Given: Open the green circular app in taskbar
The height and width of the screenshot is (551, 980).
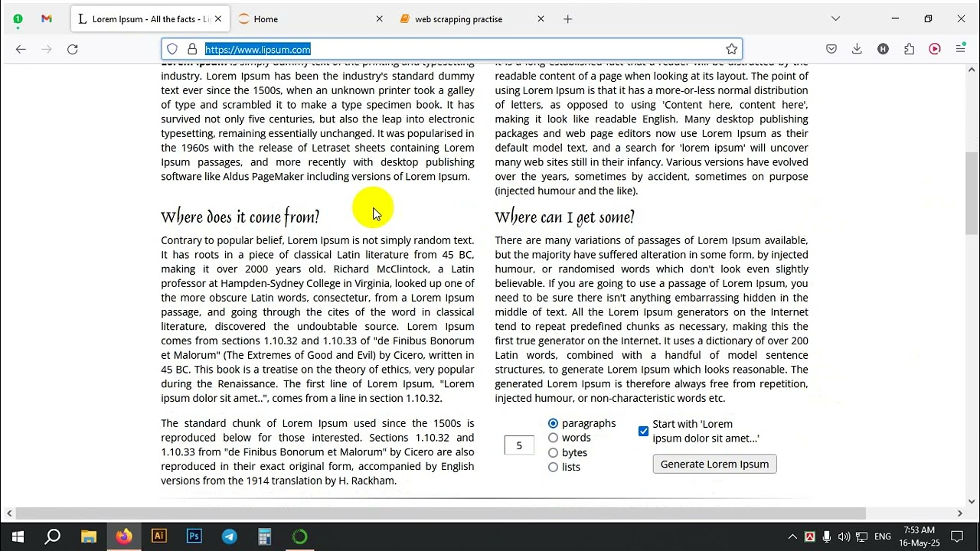Looking at the screenshot, I should click(299, 536).
